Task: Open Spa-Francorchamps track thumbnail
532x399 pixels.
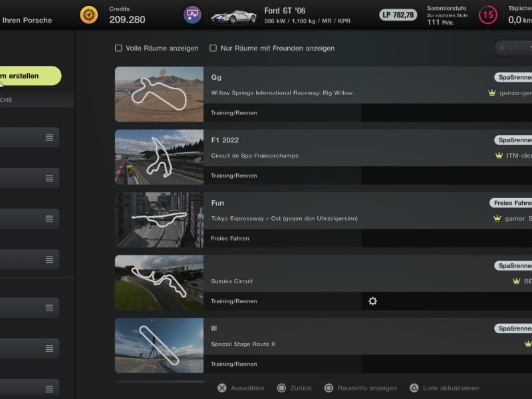Action: [x=159, y=157]
